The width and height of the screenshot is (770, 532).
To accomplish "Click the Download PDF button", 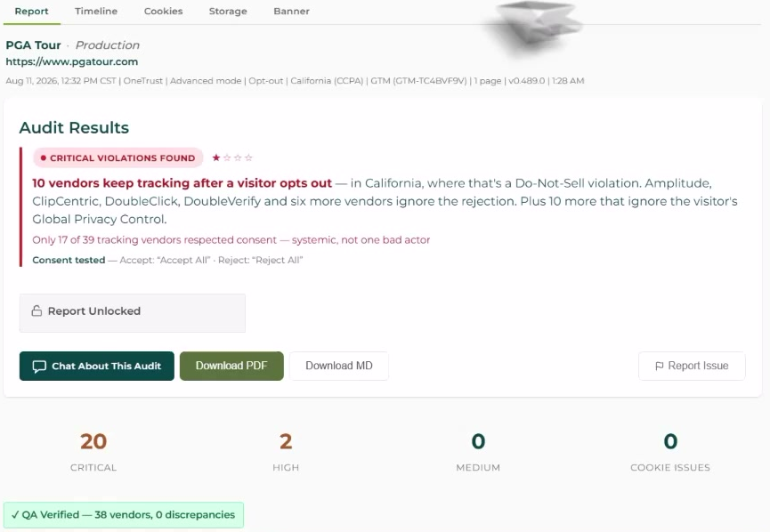I will pos(231,366).
